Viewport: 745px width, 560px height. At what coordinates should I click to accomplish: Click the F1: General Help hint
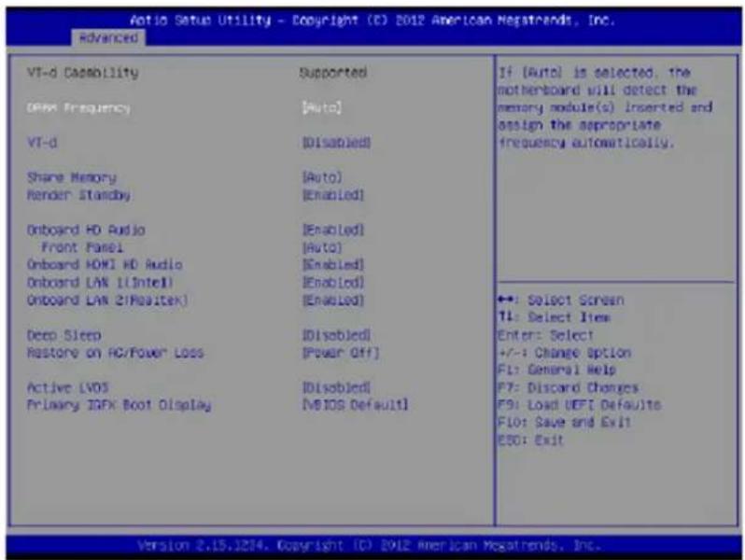556,370
